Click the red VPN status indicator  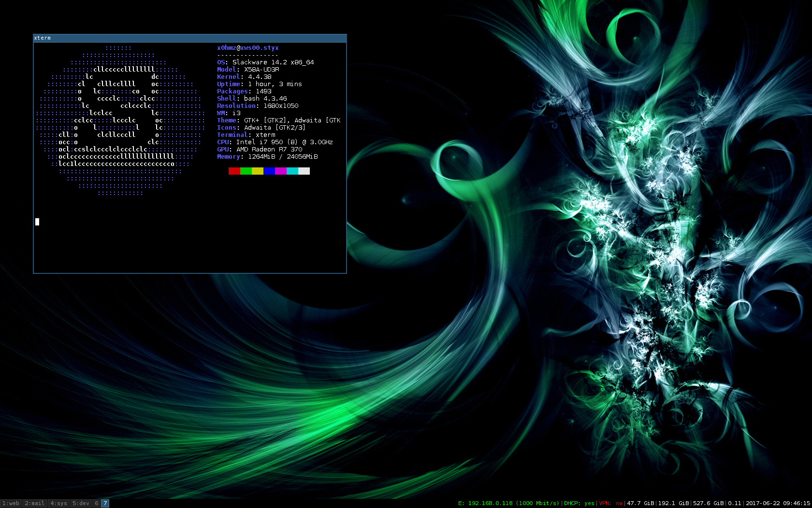(x=610, y=503)
